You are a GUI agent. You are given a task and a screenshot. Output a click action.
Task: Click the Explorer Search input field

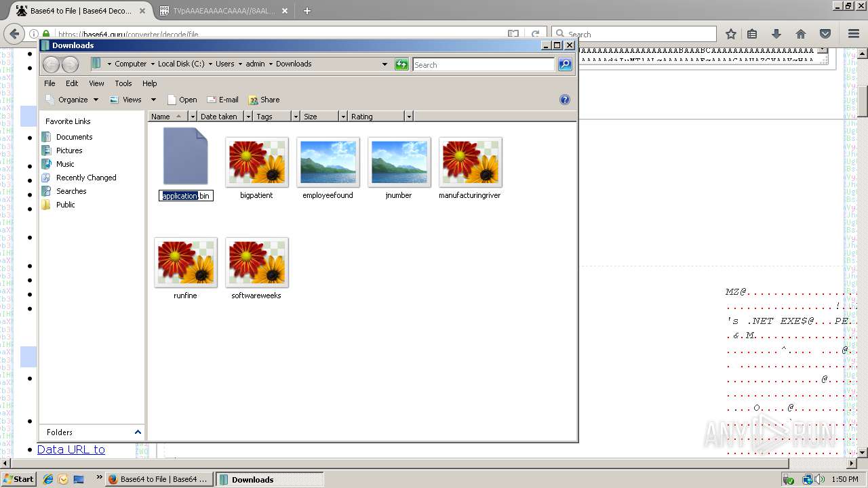click(x=484, y=64)
